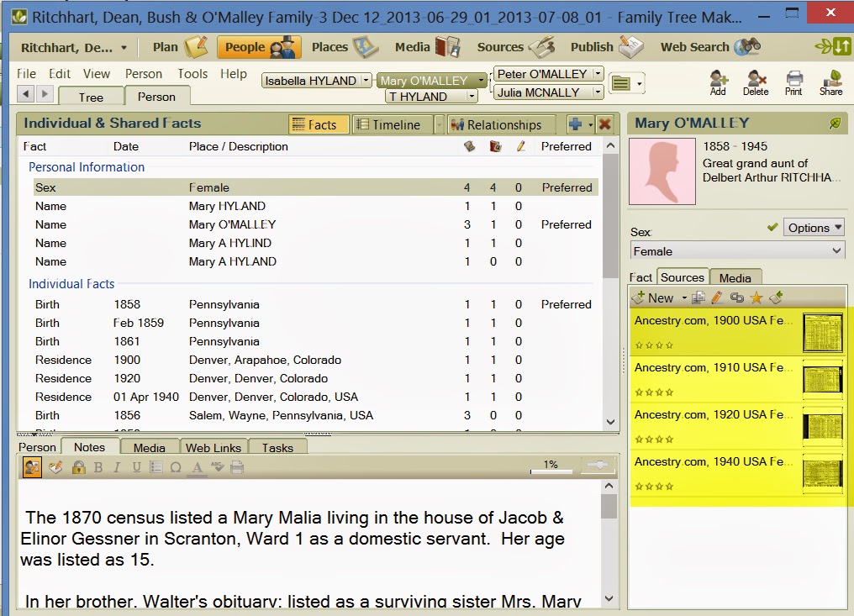Click the print notes icon

(x=237, y=466)
